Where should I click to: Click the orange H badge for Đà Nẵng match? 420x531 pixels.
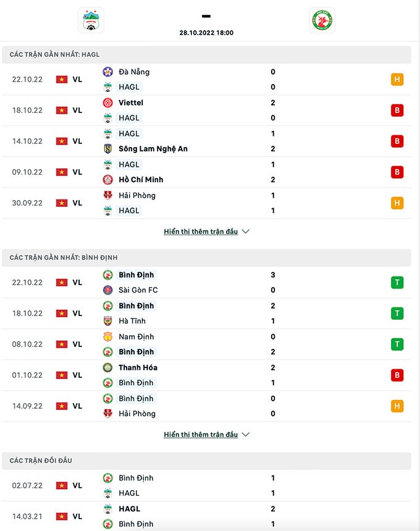(x=397, y=80)
